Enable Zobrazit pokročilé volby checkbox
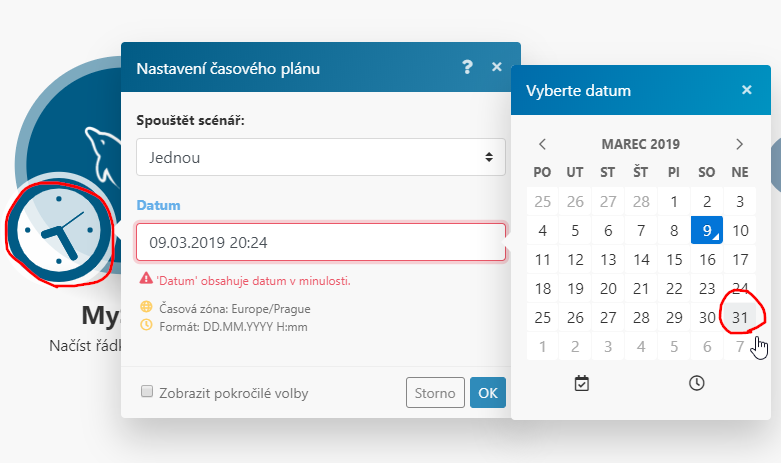This screenshot has width=781, height=463. [x=147, y=392]
